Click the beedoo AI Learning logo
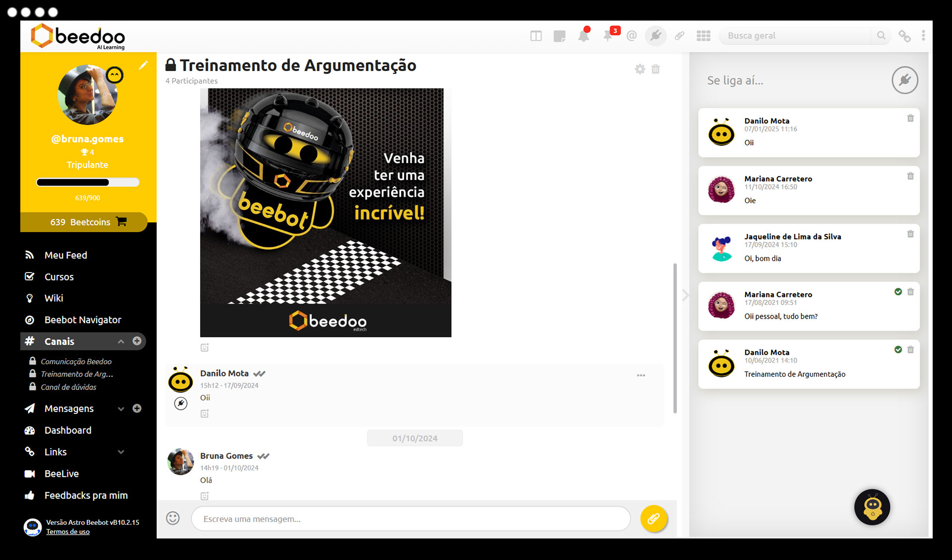This screenshot has width=952, height=560. (x=78, y=37)
